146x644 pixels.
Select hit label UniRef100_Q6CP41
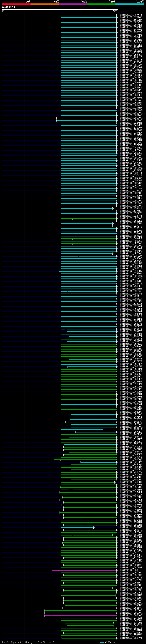click(131, 593)
